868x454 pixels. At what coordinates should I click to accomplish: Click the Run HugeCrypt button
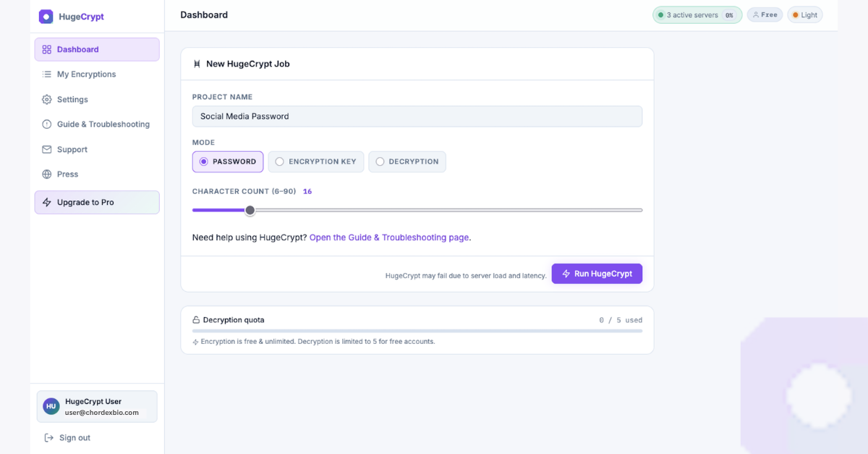(597, 274)
